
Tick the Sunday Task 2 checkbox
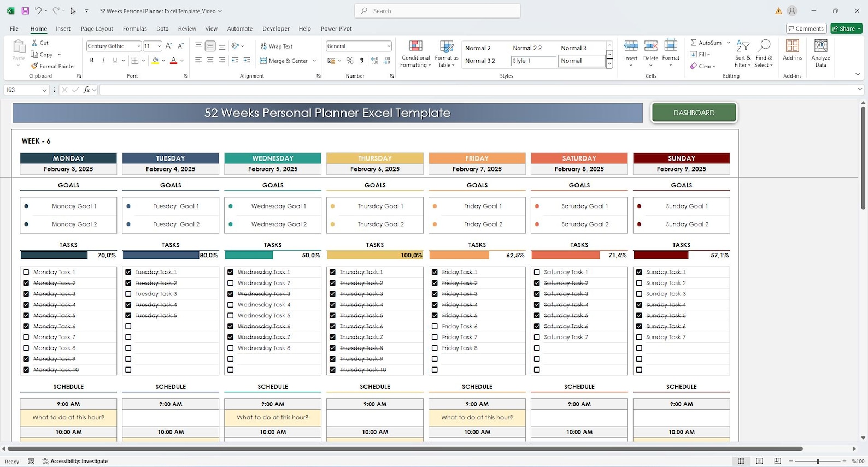[639, 283]
